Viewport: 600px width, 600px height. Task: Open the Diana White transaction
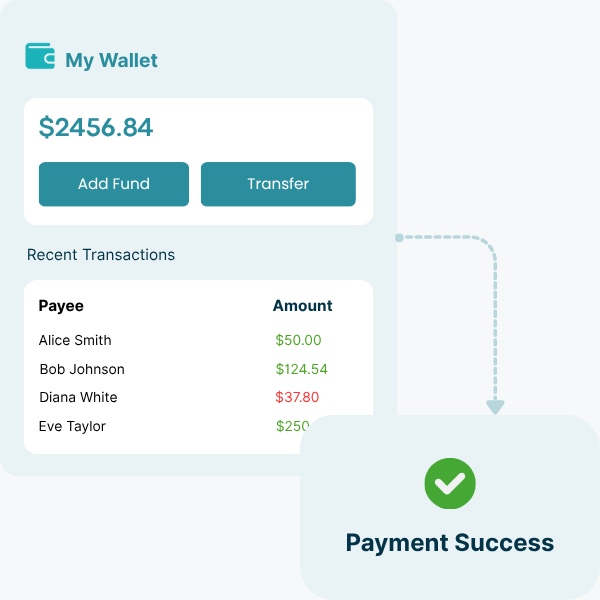coord(78,397)
